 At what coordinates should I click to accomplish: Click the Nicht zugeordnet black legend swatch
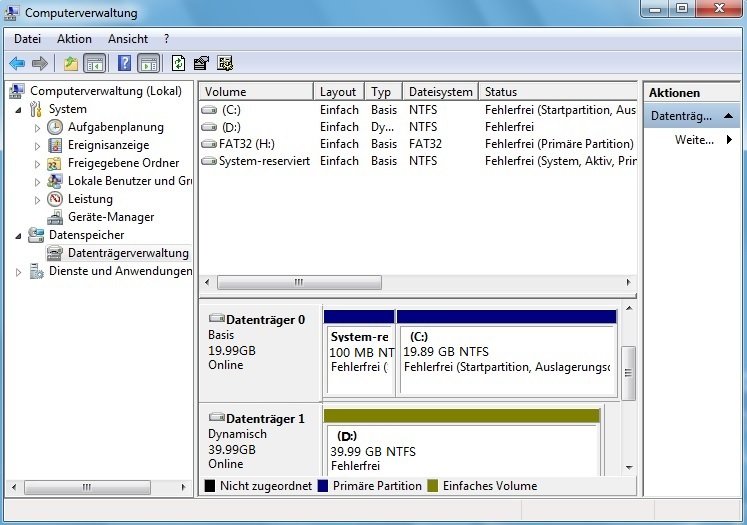[210, 485]
